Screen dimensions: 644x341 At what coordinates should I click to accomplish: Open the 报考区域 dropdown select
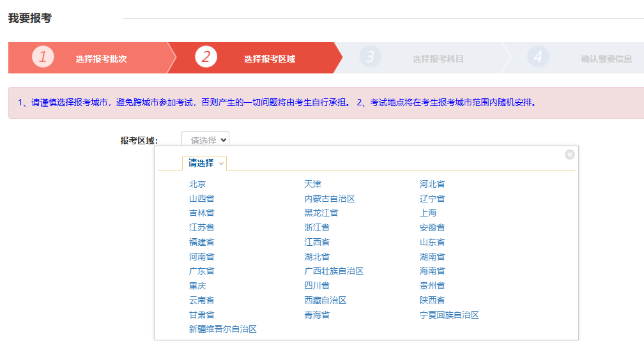[x=205, y=140]
